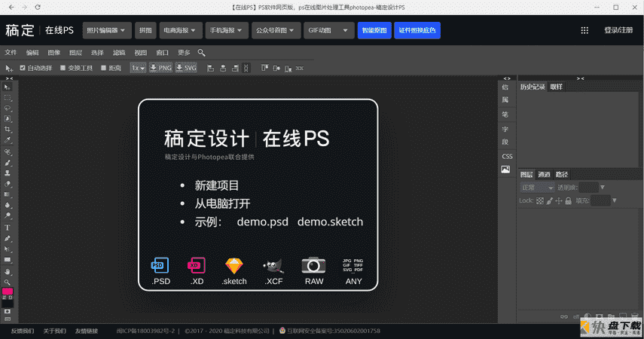Select the Zoom magnifier tool in toolbox
The image size is (644, 339).
[8, 282]
